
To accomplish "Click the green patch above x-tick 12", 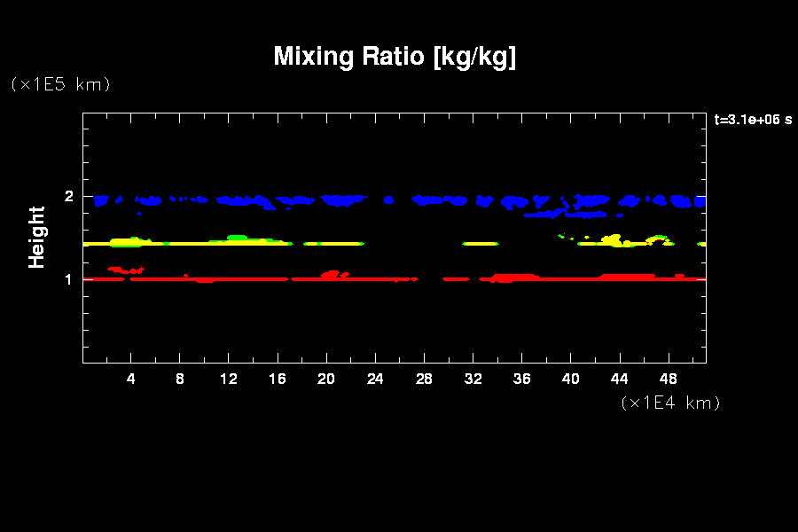I will 238,238.
